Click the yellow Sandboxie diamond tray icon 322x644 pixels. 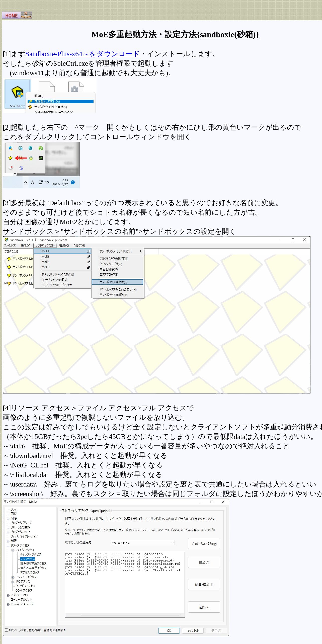tap(10, 158)
